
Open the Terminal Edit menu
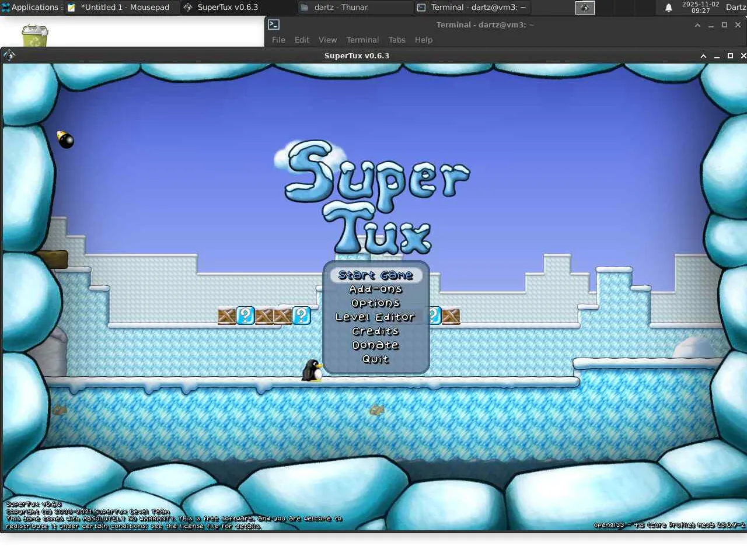tap(302, 40)
